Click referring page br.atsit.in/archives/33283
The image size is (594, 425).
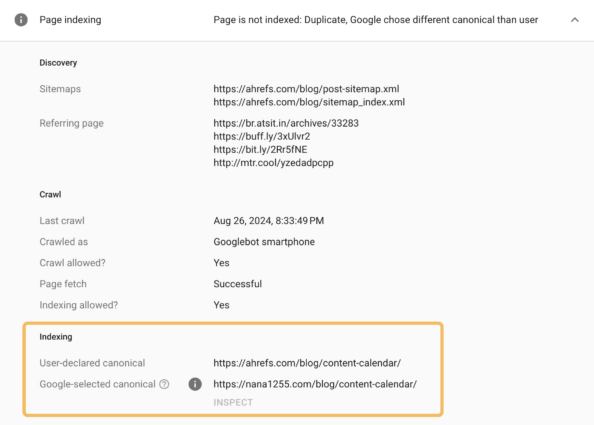[x=286, y=123]
